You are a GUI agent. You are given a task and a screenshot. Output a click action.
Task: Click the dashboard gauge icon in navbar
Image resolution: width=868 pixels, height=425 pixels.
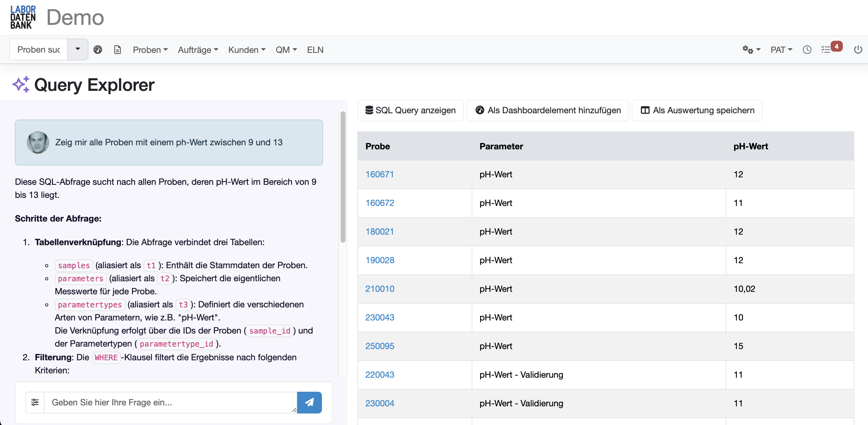pos(98,50)
